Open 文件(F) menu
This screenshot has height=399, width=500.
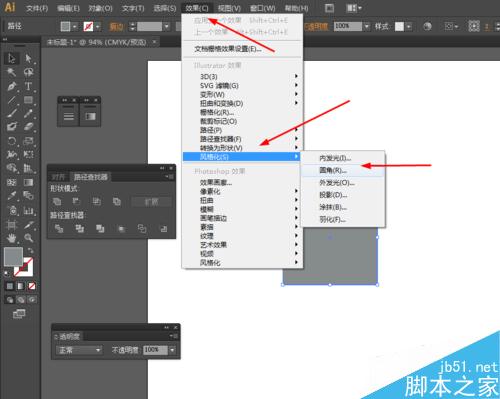(x=37, y=8)
